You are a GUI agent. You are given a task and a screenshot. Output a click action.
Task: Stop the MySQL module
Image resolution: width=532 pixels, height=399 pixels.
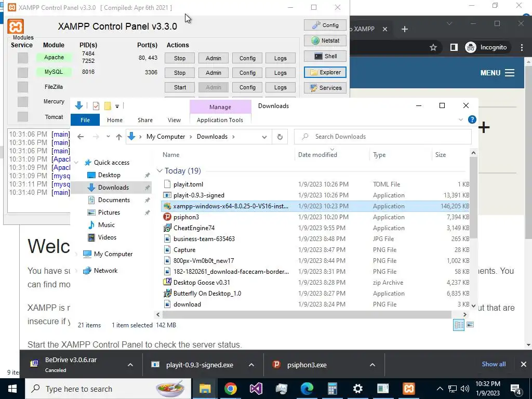tap(179, 73)
